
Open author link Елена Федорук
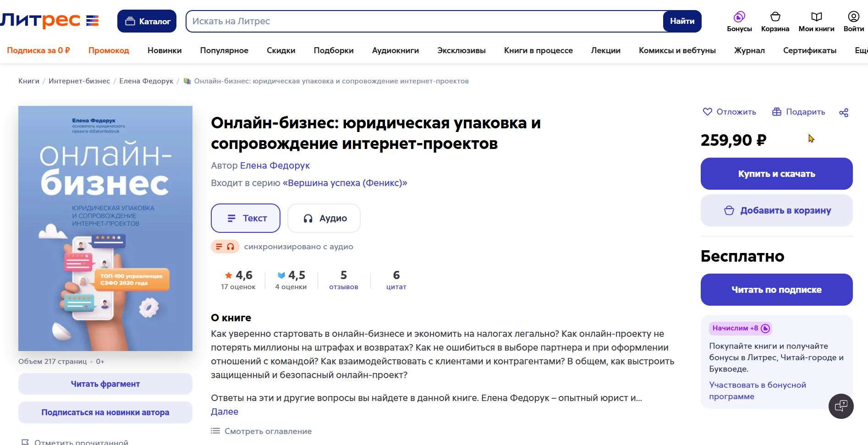275,165
